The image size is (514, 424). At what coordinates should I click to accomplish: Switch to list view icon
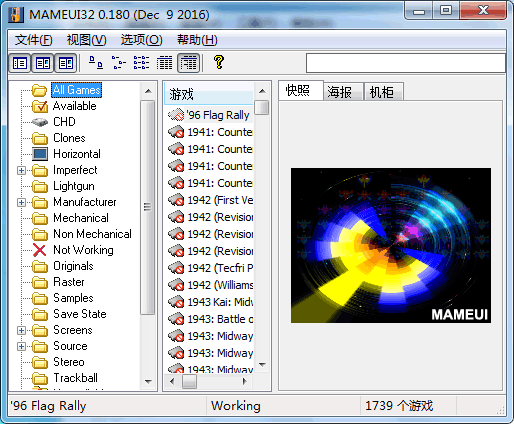pyautogui.click(x=141, y=63)
